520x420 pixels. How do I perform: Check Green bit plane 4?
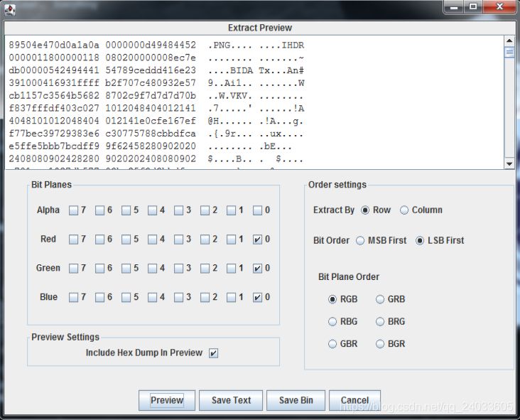click(x=152, y=268)
